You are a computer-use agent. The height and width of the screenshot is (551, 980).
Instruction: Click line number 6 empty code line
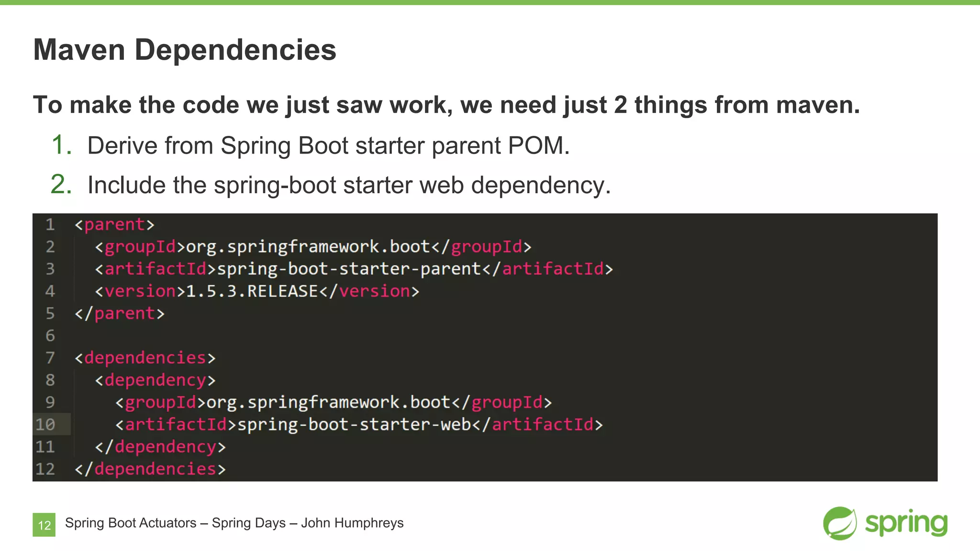[50, 336]
